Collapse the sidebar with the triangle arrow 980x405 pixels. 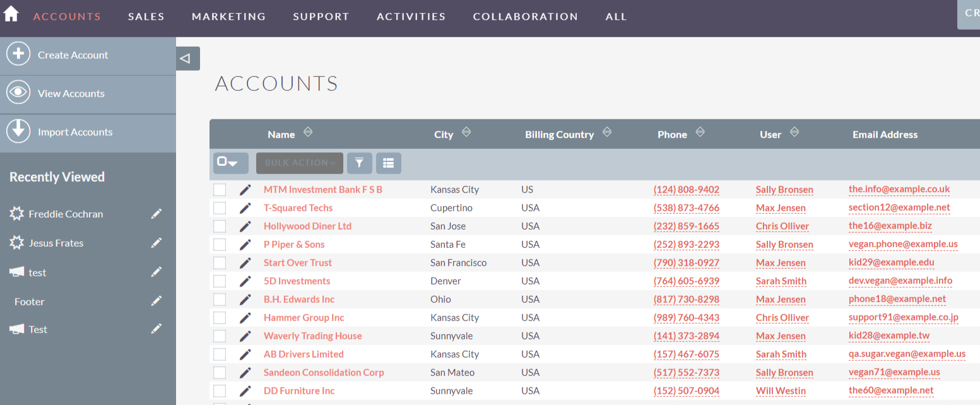click(187, 59)
